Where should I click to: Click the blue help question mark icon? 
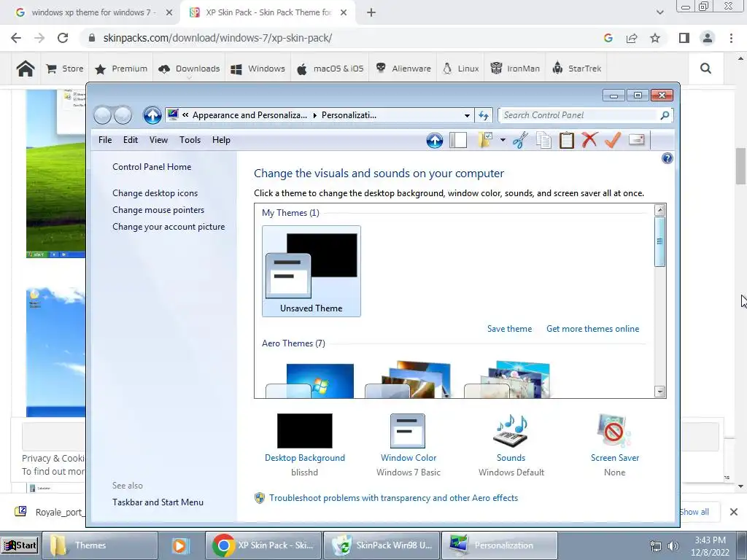point(667,158)
